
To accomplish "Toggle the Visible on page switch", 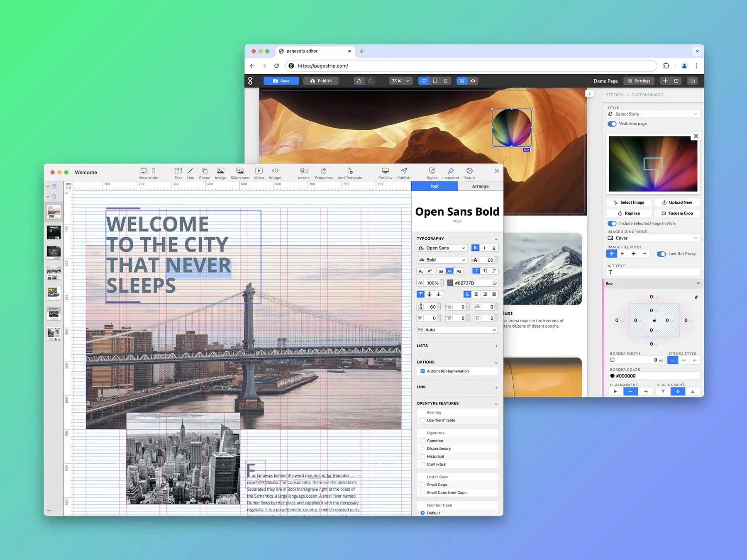I will pyautogui.click(x=612, y=124).
